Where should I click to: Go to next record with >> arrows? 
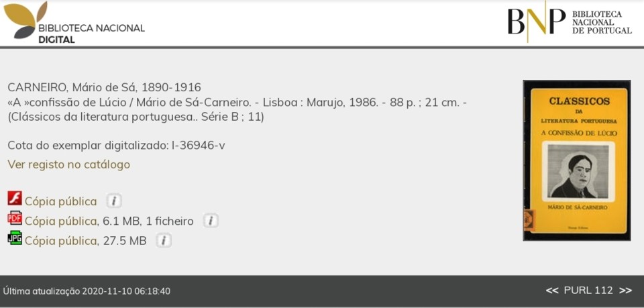pos(625,291)
